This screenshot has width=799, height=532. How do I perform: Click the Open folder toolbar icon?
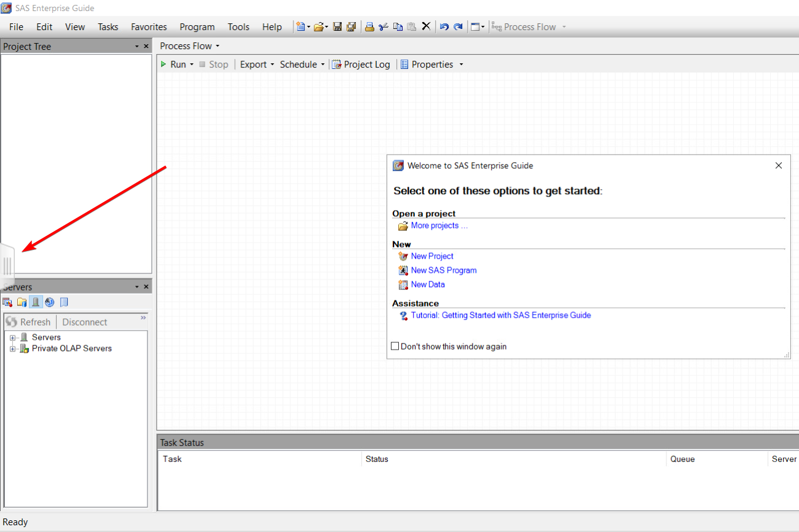pyautogui.click(x=318, y=27)
